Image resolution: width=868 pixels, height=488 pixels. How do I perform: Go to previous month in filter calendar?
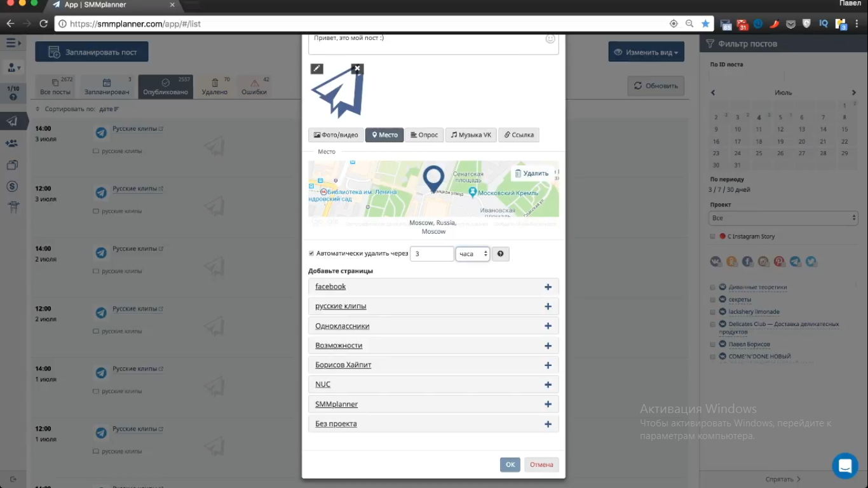(713, 93)
